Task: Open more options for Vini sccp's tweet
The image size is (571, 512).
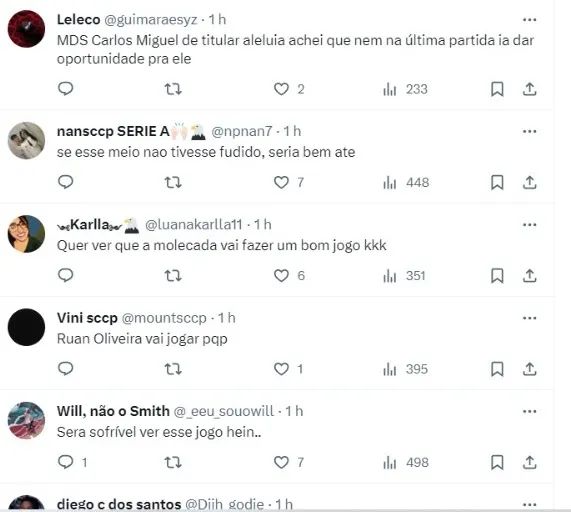Action: [x=529, y=318]
